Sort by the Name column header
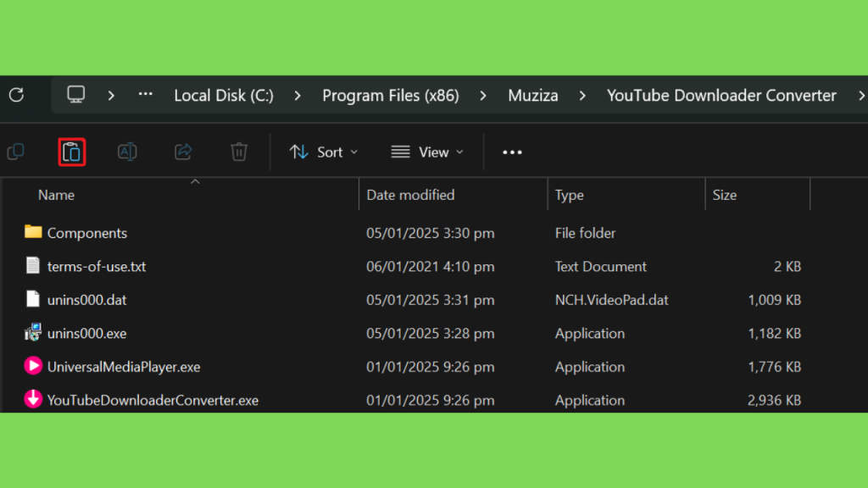The height and width of the screenshot is (488, 868). point(57,195)
